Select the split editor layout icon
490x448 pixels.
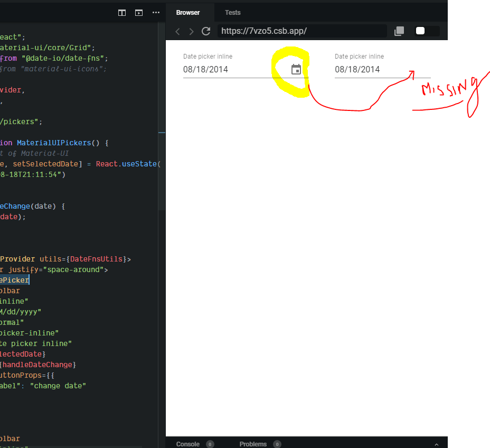121,13
